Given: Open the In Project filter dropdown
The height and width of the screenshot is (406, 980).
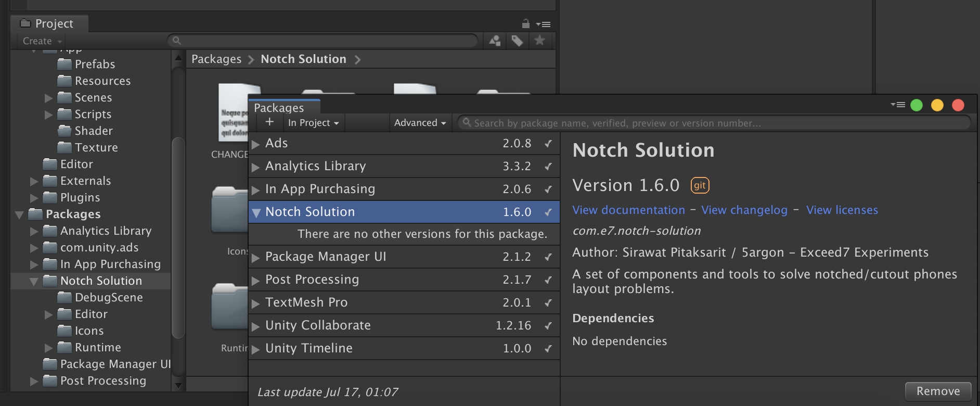Looking at the screenshot, I should coord(314,123).
